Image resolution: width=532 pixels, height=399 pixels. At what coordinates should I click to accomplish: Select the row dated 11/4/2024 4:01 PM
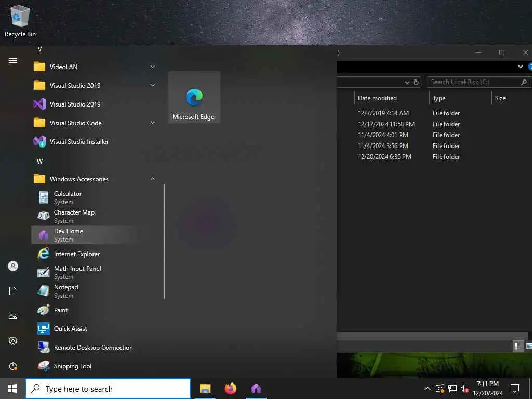pyautogui.click(x=434, y=135)
